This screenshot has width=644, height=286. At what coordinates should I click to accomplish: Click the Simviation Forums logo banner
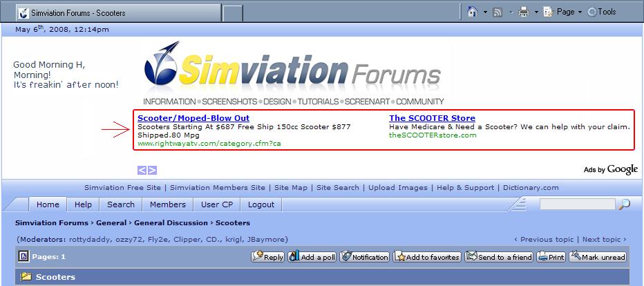(294, 73)
